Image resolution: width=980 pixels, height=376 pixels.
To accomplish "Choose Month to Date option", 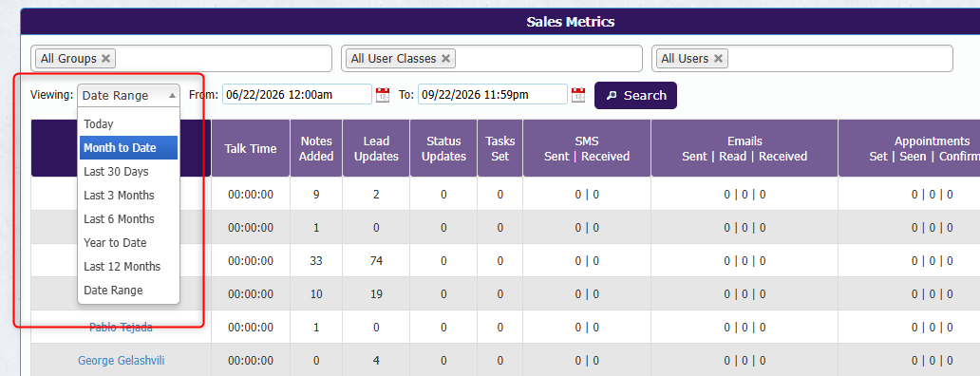I will tap(129, 148).
